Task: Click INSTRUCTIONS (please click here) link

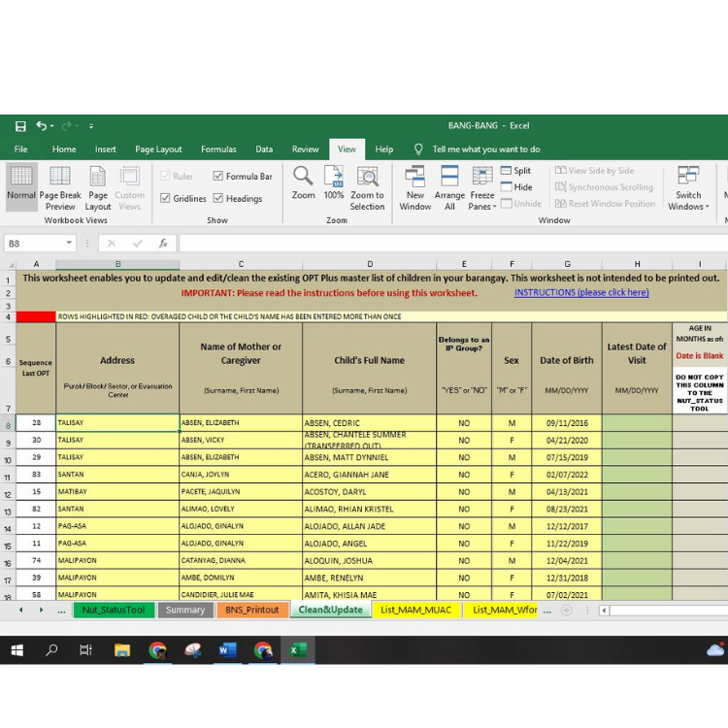Action: (x=581, y=292)
